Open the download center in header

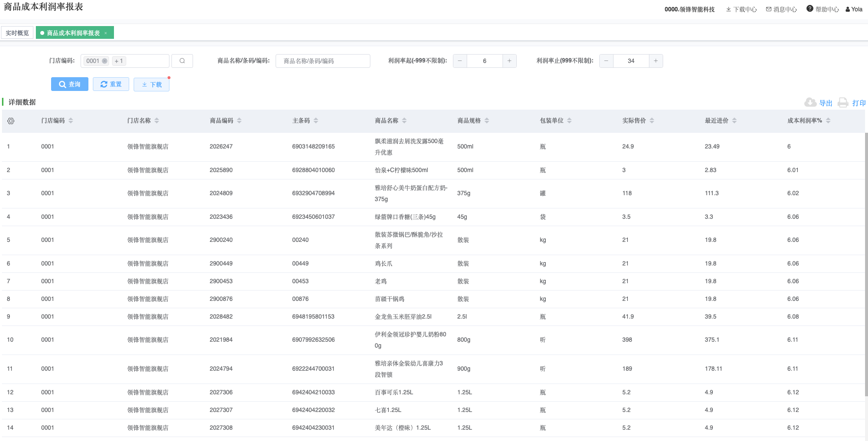[x=741, y=9]
